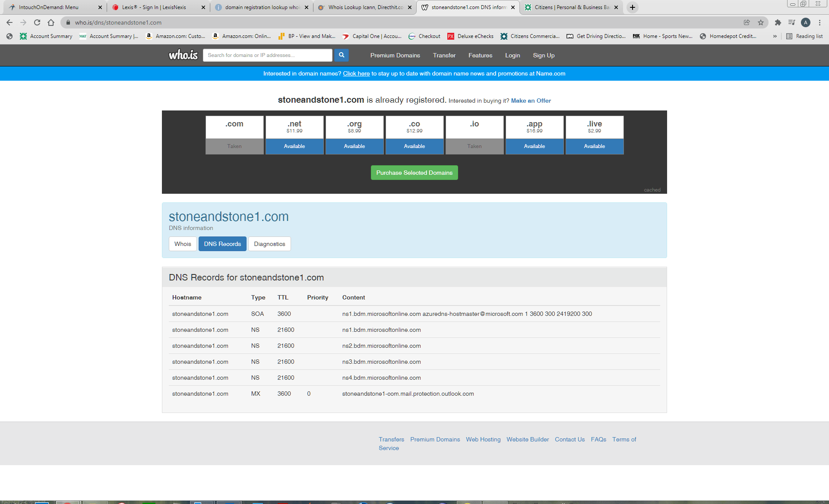The height and width of the screenshot is (504, 829).
Task: Reload the current page
Action: point(37,22)
